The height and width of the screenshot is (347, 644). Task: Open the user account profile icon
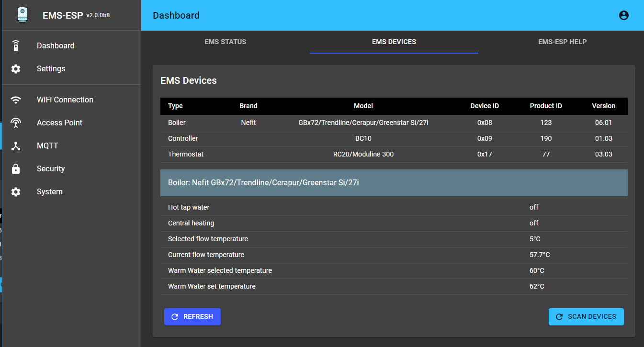623,15
